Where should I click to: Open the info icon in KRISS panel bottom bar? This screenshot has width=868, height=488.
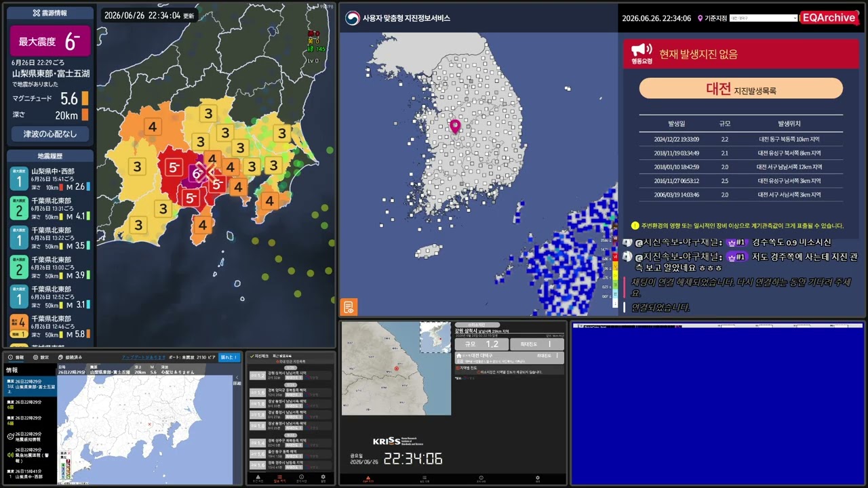(481, 479)
